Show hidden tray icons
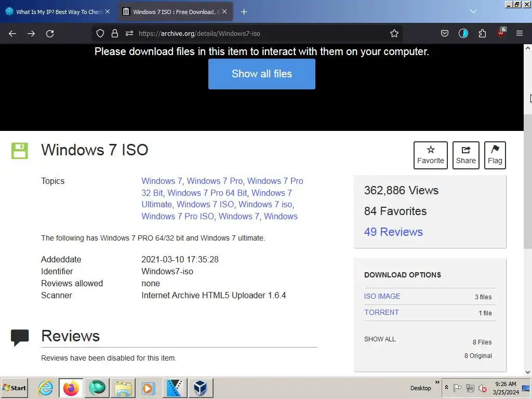 (x=446, y=388)
